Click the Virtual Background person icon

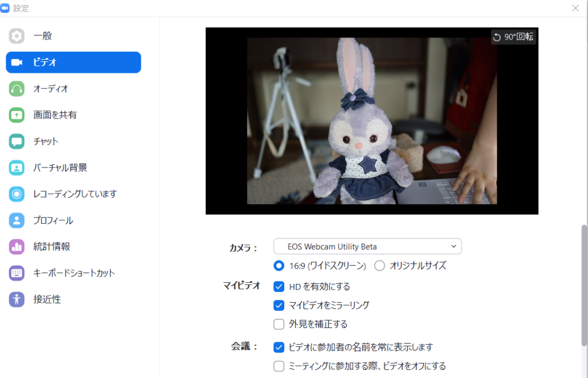tap(17, 168)
